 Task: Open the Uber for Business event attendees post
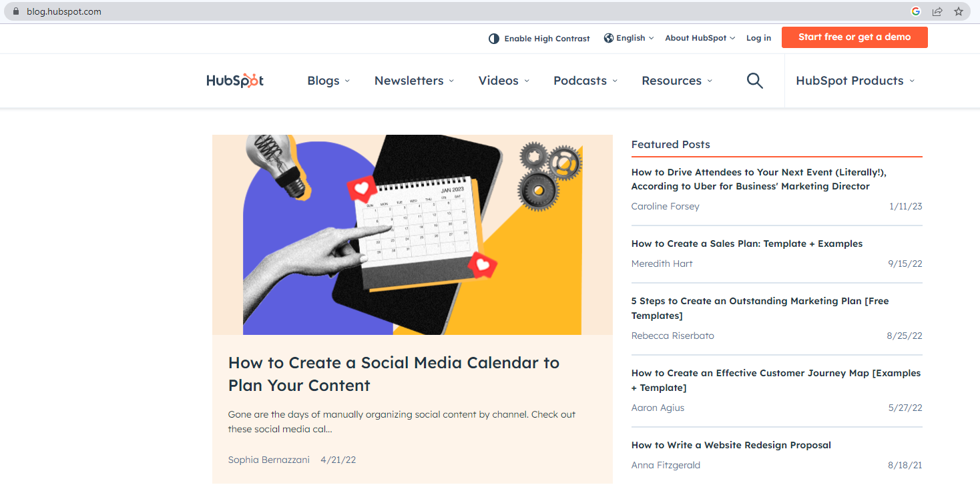click(759, 179)
